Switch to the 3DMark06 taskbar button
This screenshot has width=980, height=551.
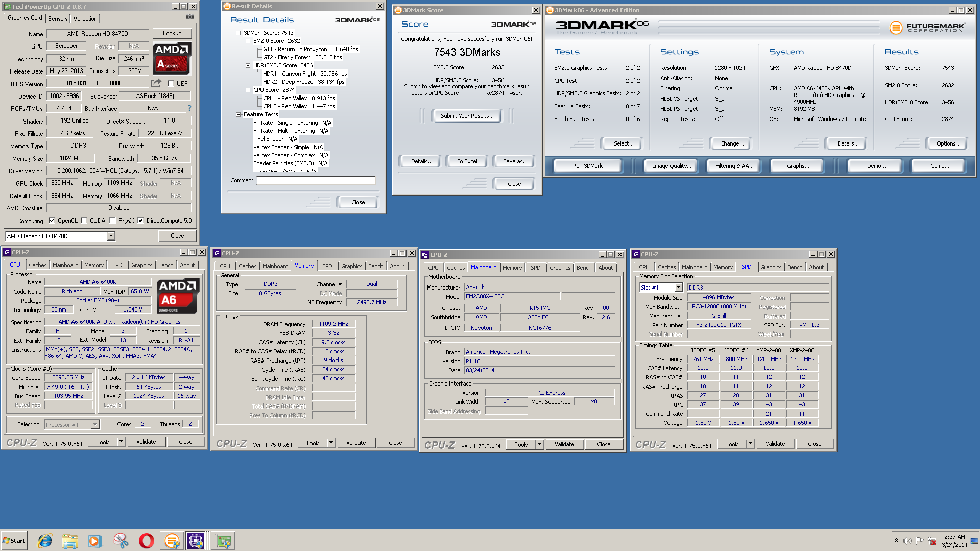[172, 541]
